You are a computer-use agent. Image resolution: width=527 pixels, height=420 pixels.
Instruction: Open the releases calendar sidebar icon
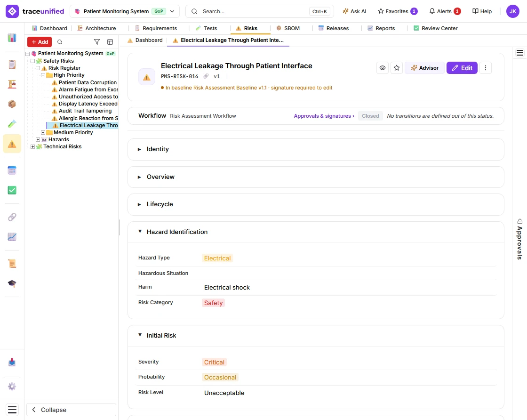[12, 170]
